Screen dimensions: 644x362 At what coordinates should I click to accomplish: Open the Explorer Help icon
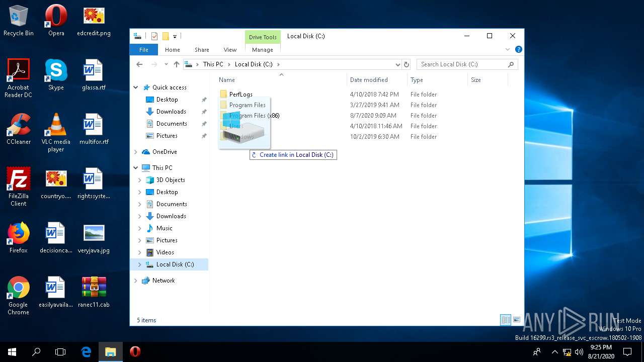[518, 49]
